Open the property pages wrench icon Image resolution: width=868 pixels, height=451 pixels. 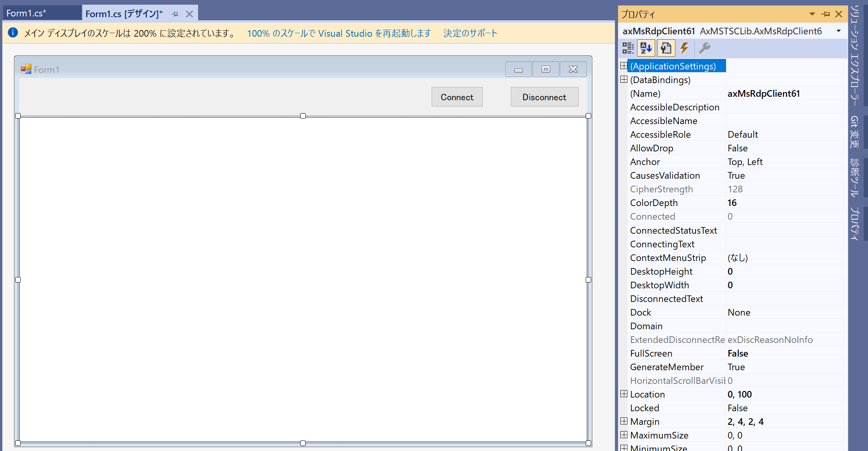click(706, 48)
